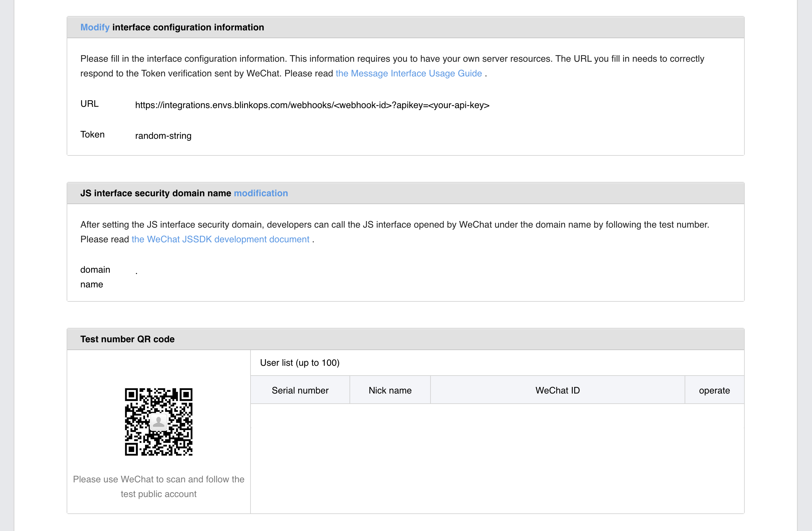Click the JS interface security domain name header
Screen dimensions: 812x531
[x=155, y=193]
